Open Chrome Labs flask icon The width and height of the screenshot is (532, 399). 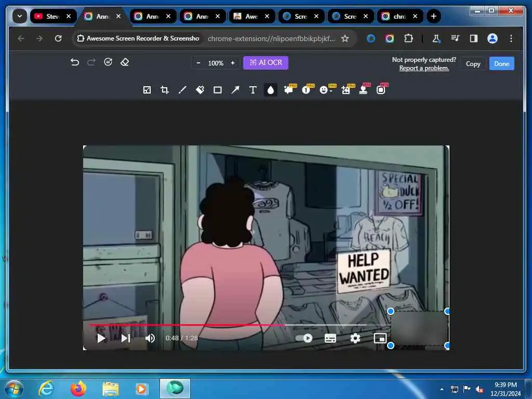[436, 38]
